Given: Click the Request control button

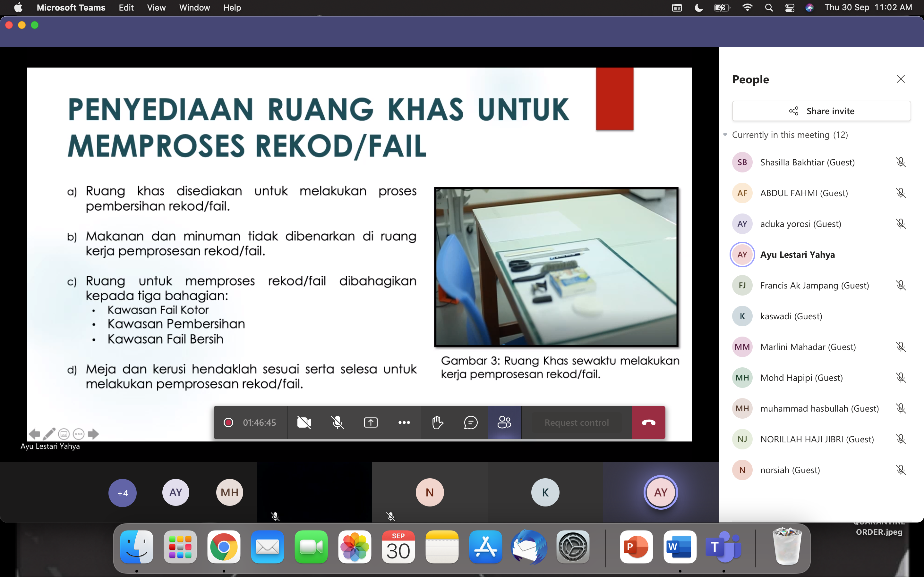Looking at the screenshot, I should pyautogui.click(x=577, y=422).
